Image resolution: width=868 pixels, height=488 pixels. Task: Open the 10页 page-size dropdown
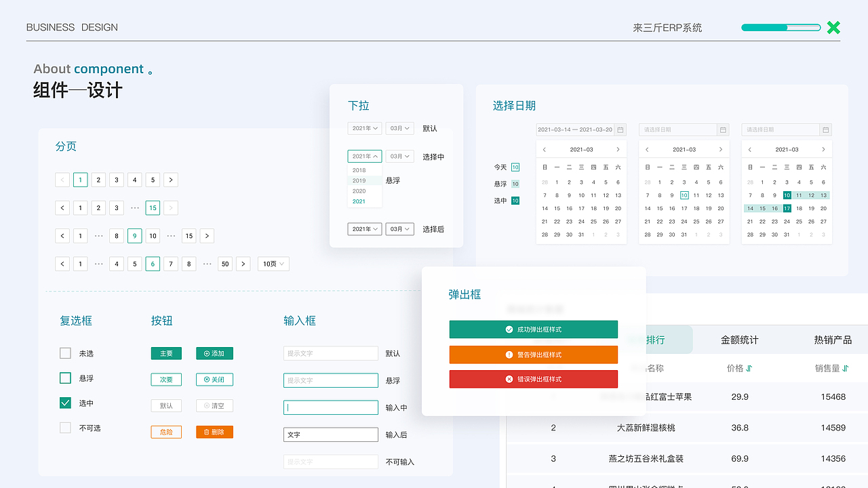coord(273,264)
